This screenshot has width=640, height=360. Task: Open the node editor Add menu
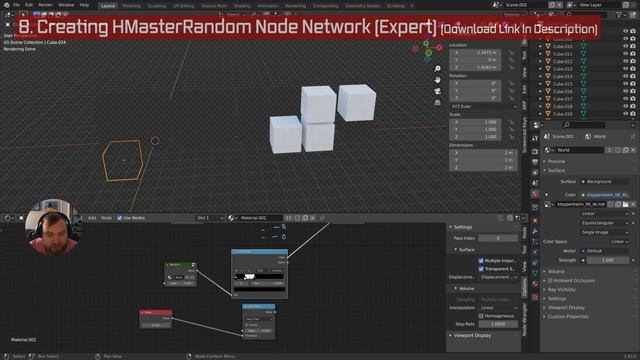[92, 218]
